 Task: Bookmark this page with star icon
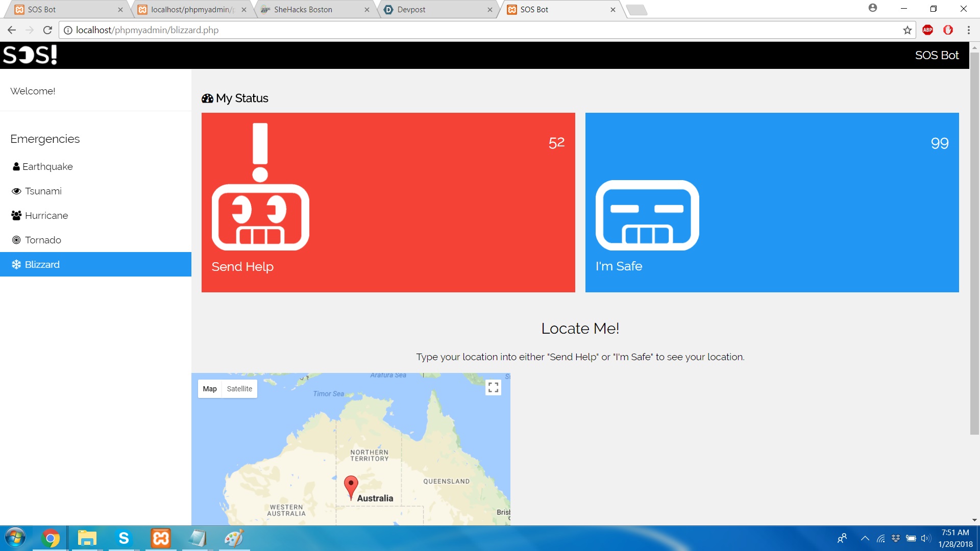(x=907, y=30)
